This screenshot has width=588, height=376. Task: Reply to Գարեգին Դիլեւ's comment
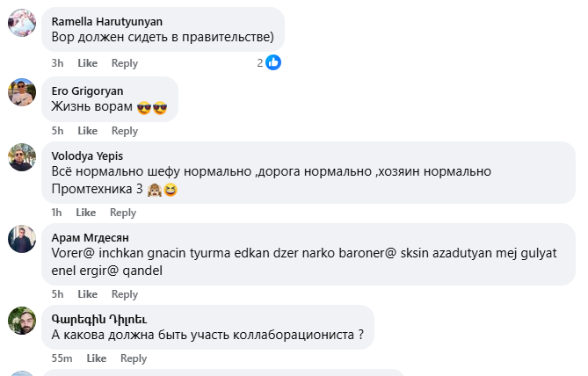tap(134, 358)
